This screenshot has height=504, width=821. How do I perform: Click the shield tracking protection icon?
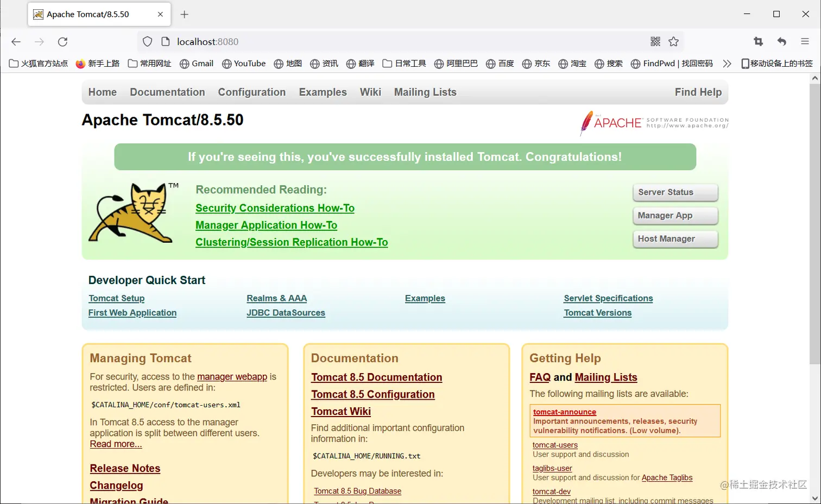click(147, 42)
